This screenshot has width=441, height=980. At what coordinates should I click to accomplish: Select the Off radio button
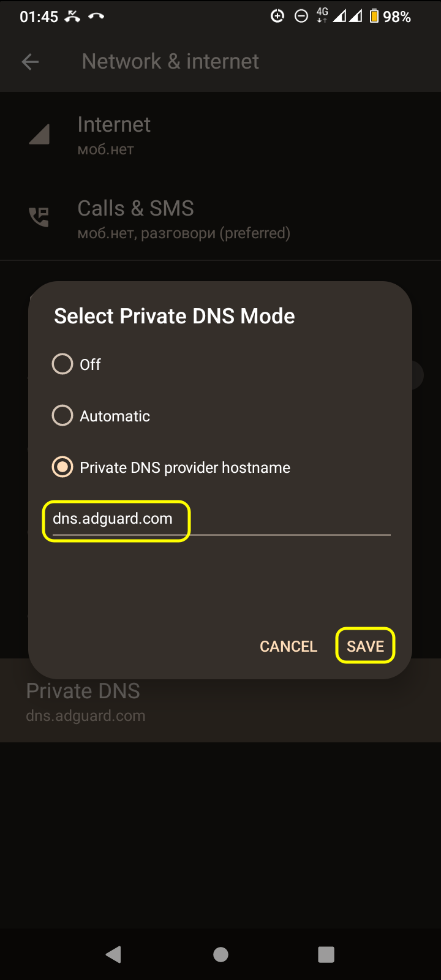coord(62,364)
